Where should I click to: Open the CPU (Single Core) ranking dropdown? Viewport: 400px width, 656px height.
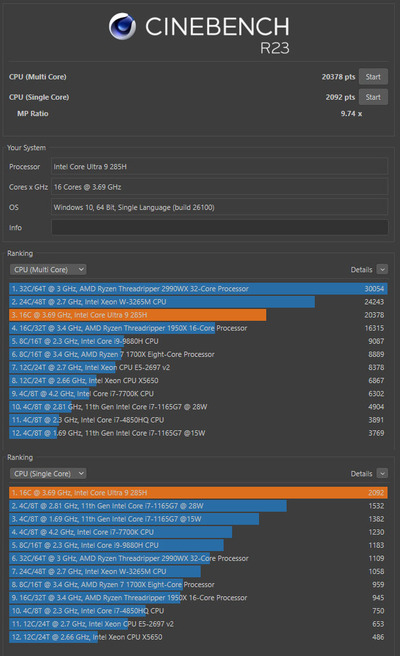48,474
